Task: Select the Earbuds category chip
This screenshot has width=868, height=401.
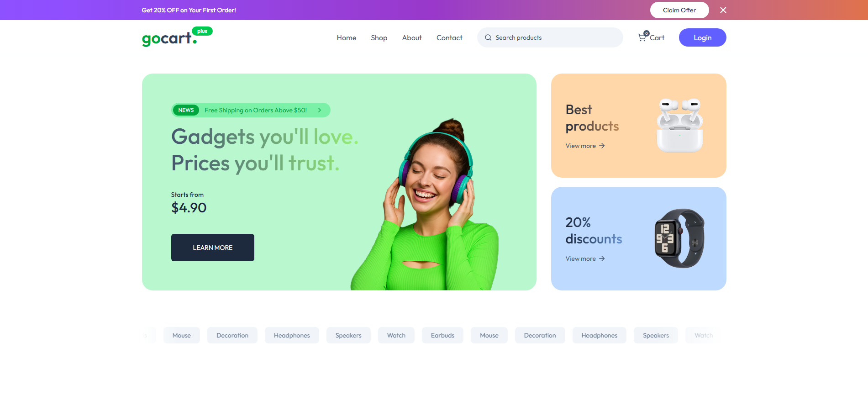Action: click(442, 335)
